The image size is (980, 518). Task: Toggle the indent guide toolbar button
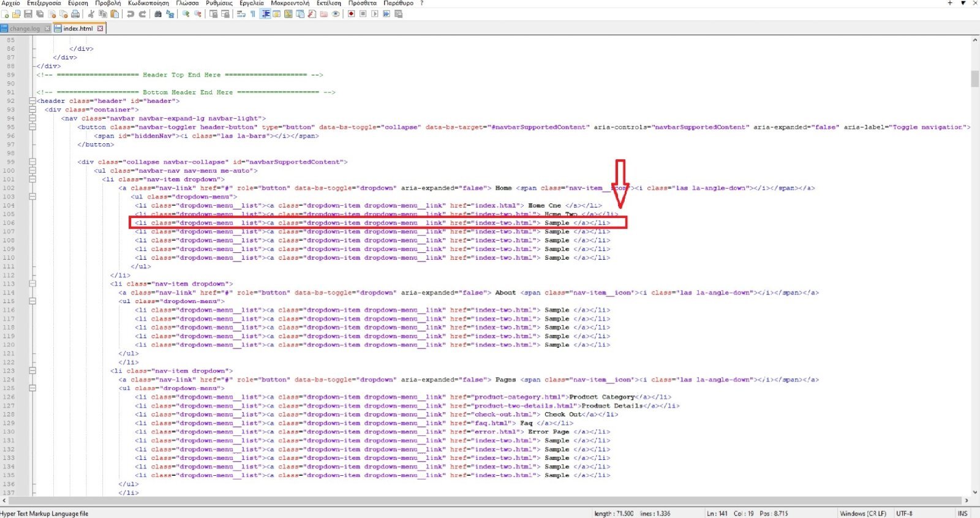click(x=265, y=13)
